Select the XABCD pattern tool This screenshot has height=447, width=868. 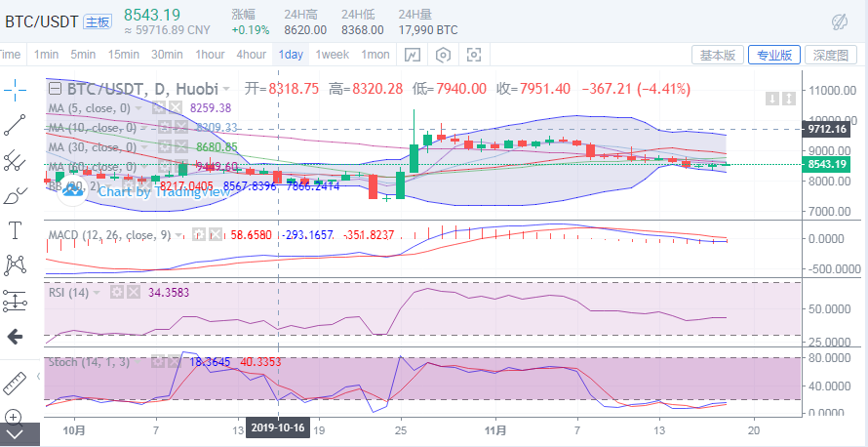(15, 265)
